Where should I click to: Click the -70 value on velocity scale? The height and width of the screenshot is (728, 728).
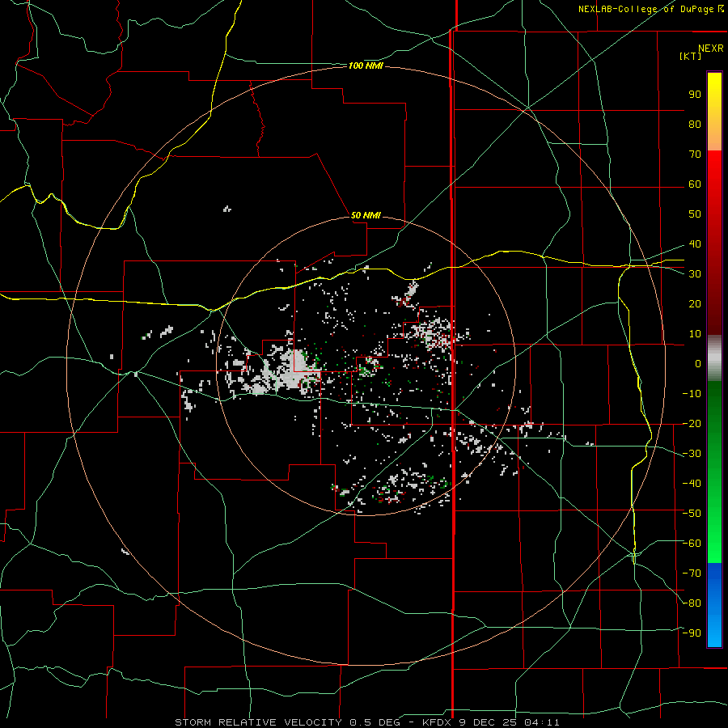tap(692, 574)
